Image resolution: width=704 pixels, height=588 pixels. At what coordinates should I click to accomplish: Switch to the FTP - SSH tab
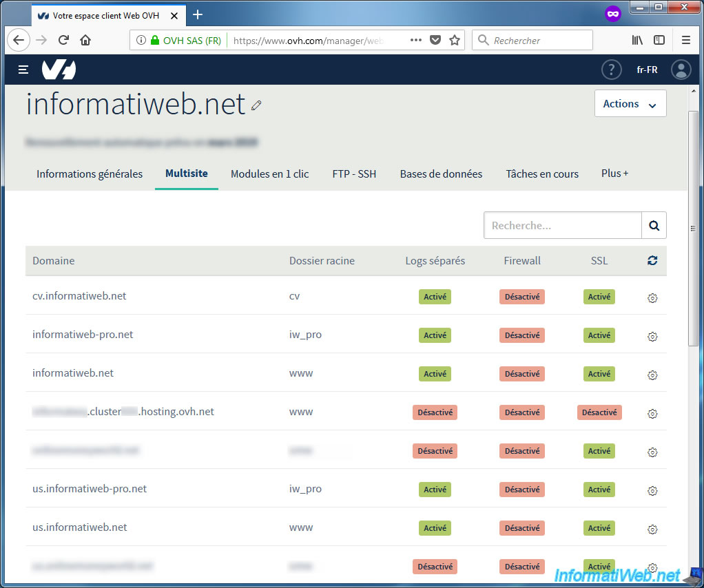(354, 174)
